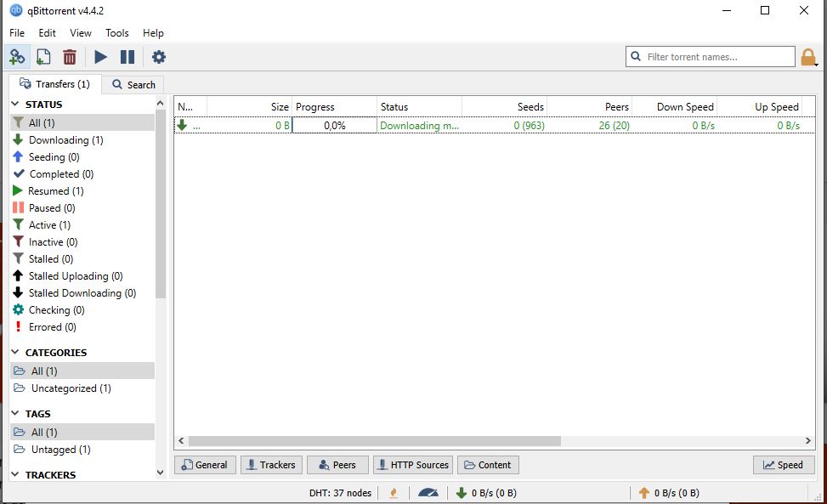
Task: Open the Tools menu
Action: tap(117, 32)
